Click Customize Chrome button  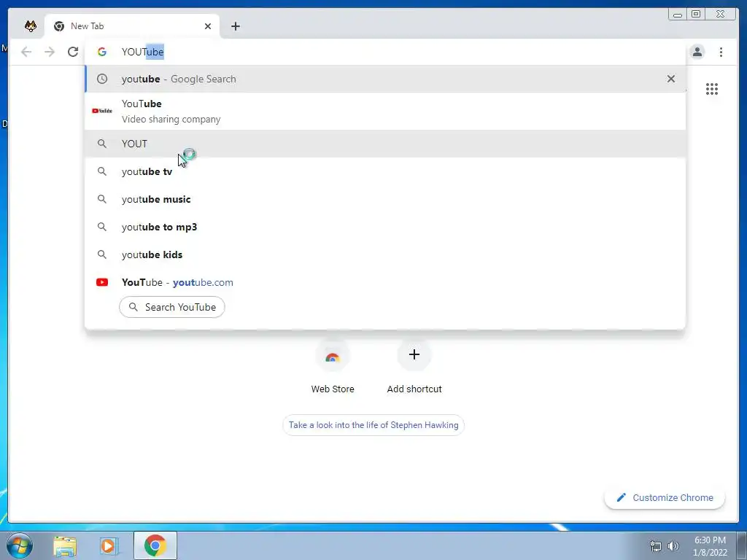pos(665,497)
